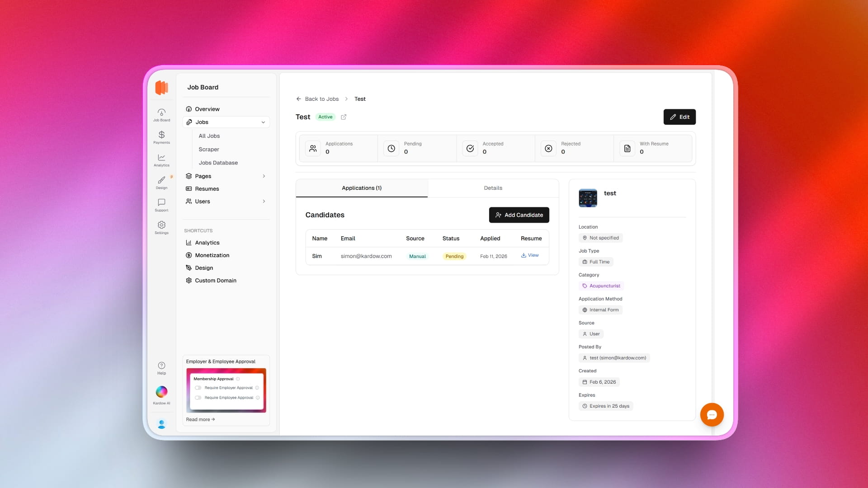Expand the Pages section
The height and width of the screenshot is (488, 868).
[x=264, y=176]
